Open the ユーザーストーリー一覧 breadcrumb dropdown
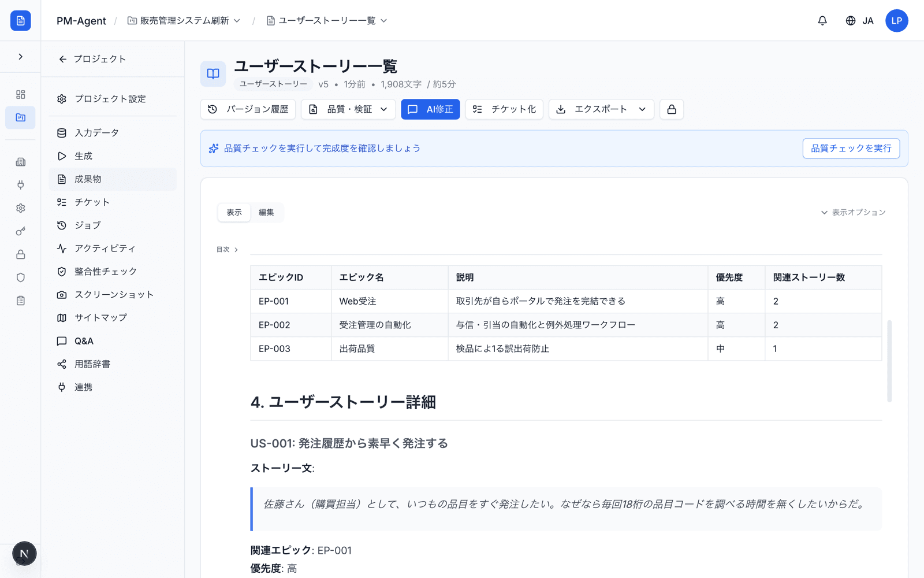 [327, 21]
